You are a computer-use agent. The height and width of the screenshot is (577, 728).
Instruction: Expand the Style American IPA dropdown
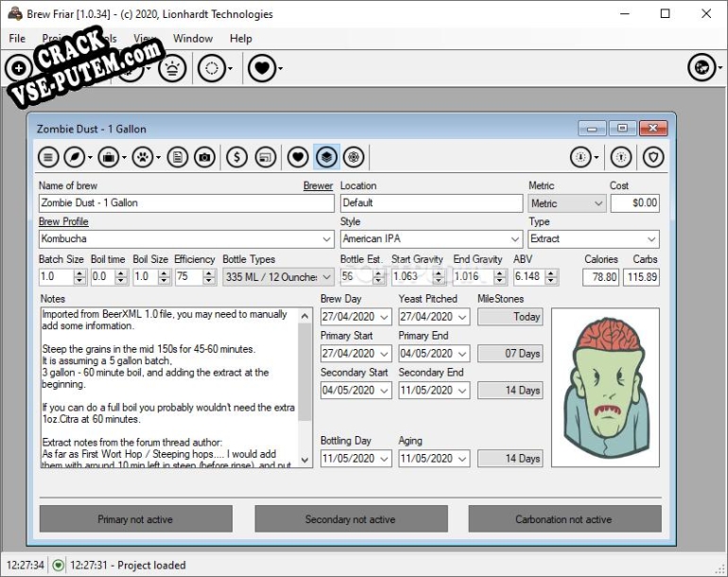point(515,239)
